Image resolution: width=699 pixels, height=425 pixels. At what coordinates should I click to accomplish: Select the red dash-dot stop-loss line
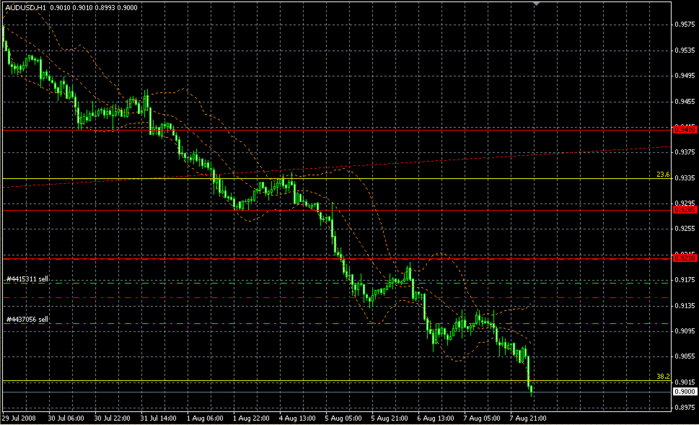[337, 297]
